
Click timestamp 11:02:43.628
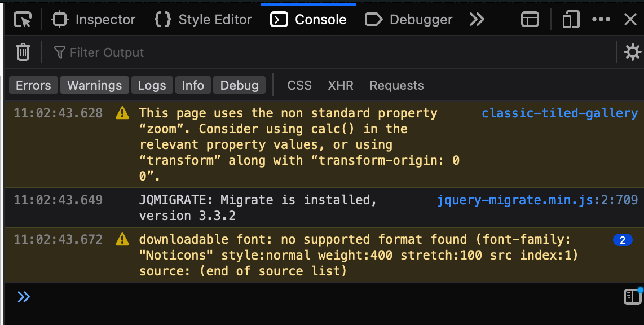tap(58, 113)
